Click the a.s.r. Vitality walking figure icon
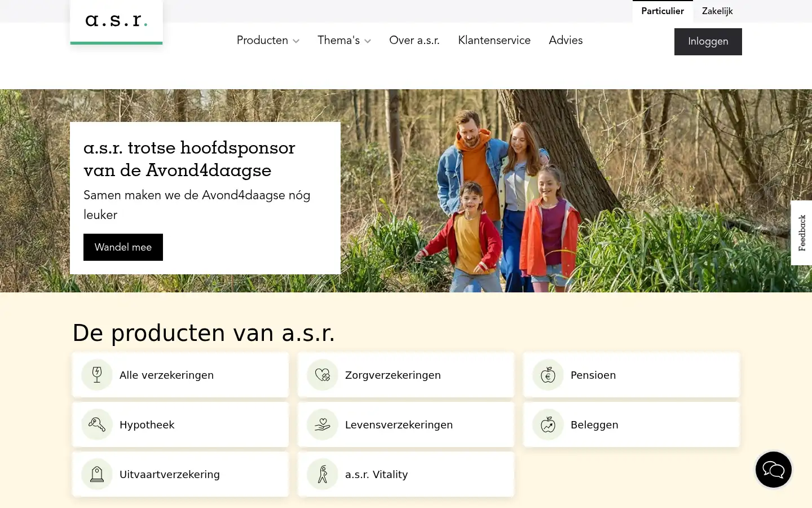The height and width of the screenshot is (508, 812). point(323,474)
